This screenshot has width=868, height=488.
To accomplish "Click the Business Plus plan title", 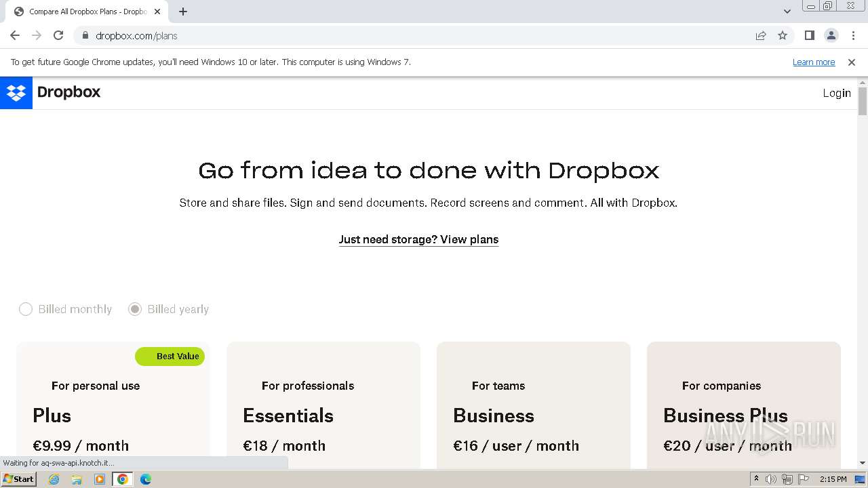I will point(726,415).
